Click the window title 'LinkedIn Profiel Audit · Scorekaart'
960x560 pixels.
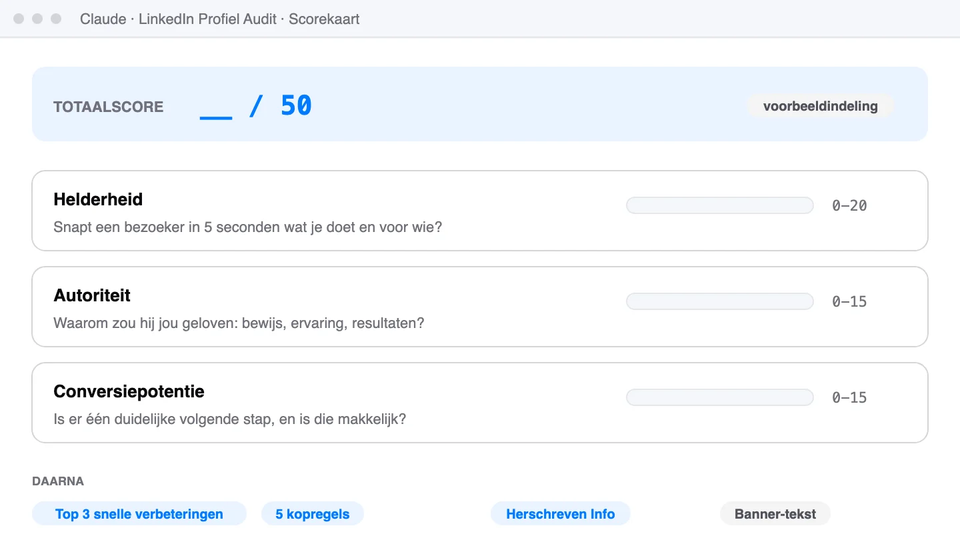(x=249, y=19)
